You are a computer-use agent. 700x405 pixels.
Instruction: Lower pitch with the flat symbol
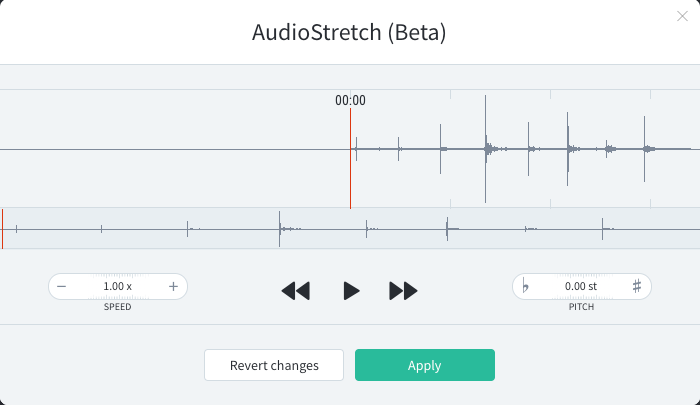coord(525,286)
